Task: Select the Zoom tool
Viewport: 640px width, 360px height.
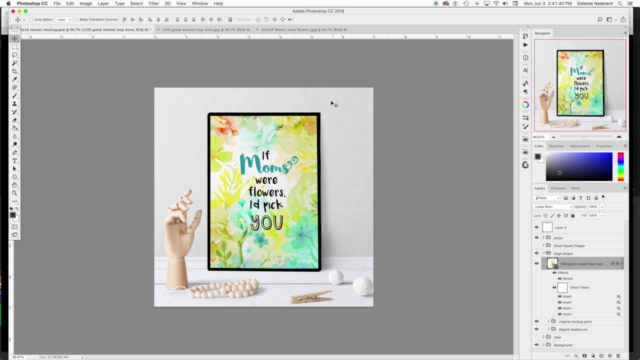Action: (15, 193)
